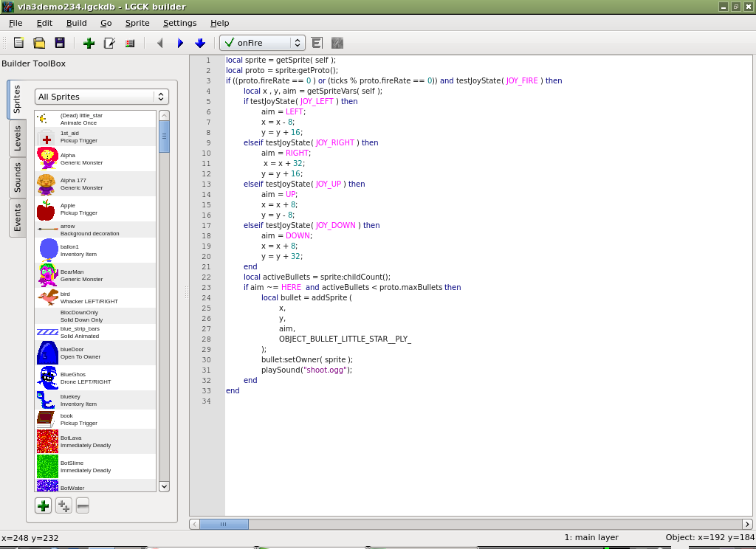
Task: Open the Sprite menu
Action: 137,23
